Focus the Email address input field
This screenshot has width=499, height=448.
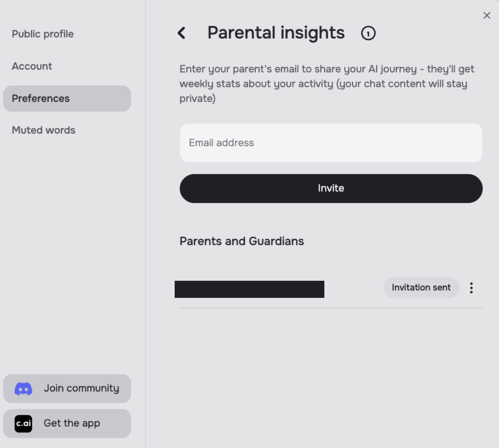(x=331, y=143)
